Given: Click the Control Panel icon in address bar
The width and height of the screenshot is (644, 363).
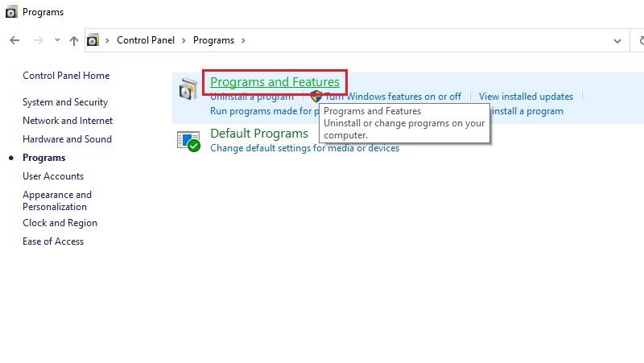Looking at the screenshot, I should click(93, 40).
